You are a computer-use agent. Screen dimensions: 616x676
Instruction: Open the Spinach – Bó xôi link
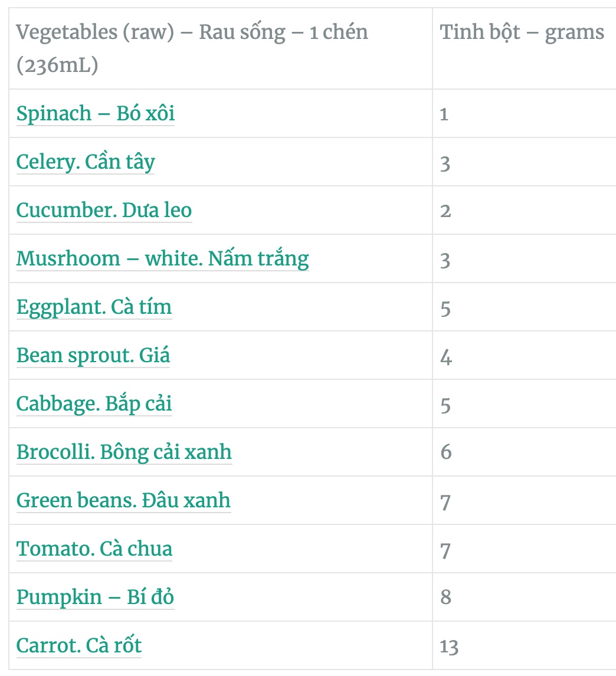pos(95,113)
